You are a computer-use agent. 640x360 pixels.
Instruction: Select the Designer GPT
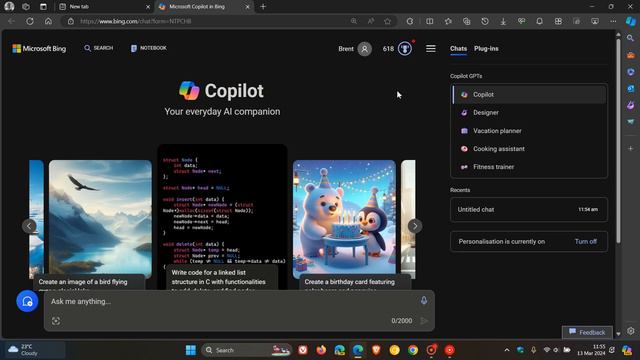(x=529, y=112)
